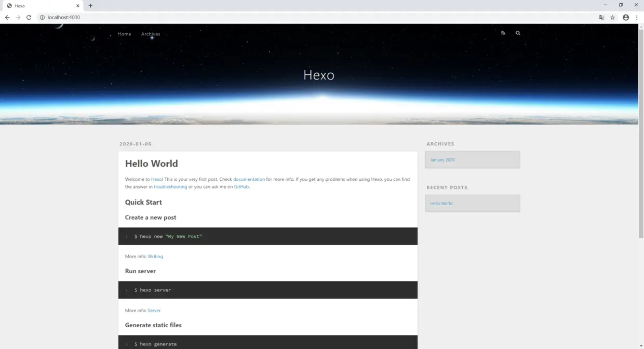Open January 2020 archive link

tap(442, 160)
